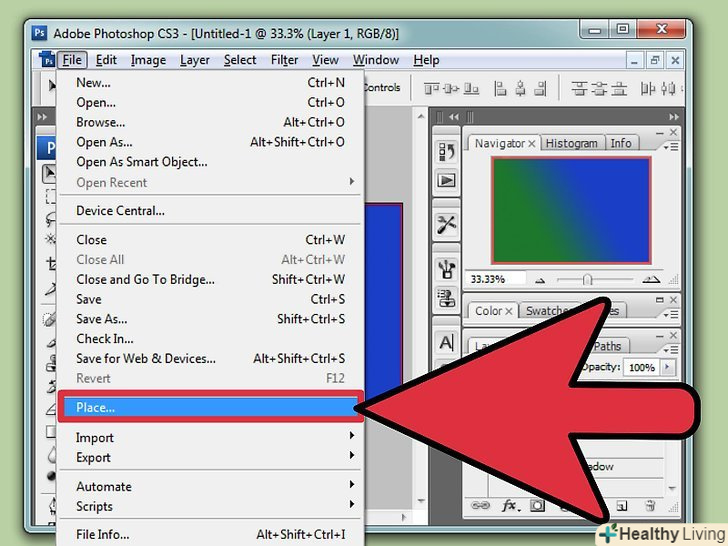Click the Photoshop document icon beside File
Viewport: 728px width, 546px height.
point(47,60)
